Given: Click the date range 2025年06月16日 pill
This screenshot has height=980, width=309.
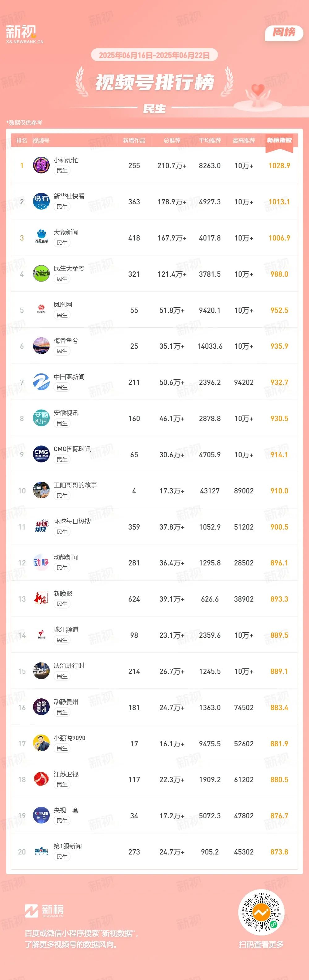Looking at the screenshot, I should (x=154, y=55).
